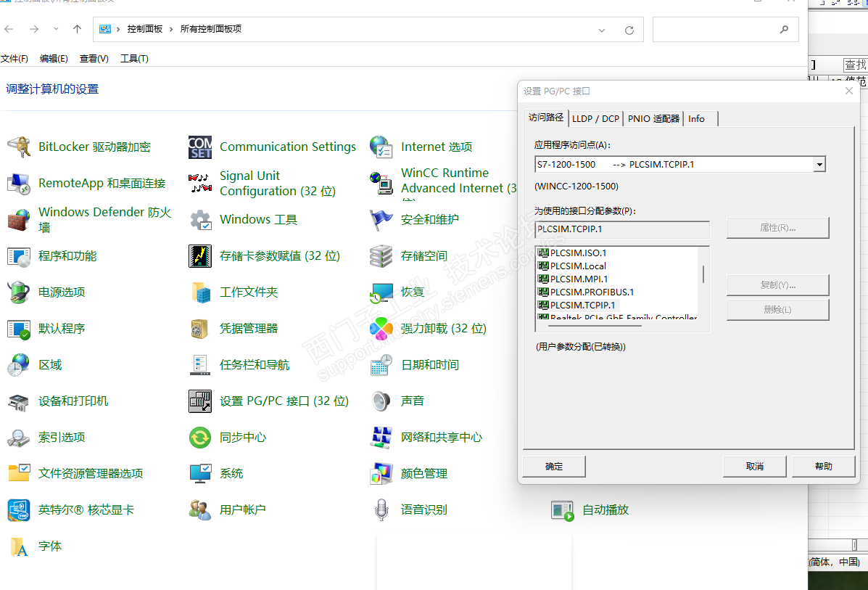Open recent locations dropdown arrow

[x=56, y=29]
